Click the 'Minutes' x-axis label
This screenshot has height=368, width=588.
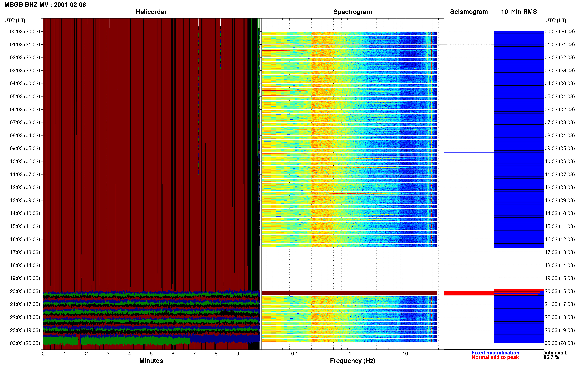(151, 361)
